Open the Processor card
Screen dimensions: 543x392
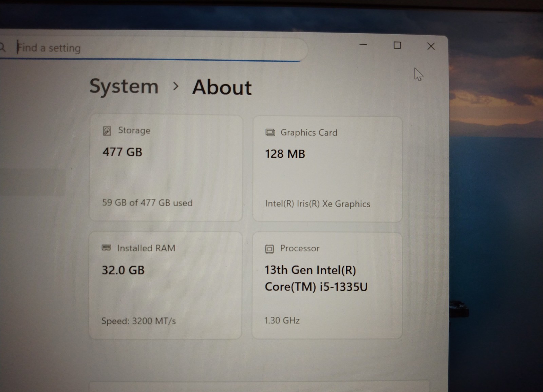pos(327,286)
